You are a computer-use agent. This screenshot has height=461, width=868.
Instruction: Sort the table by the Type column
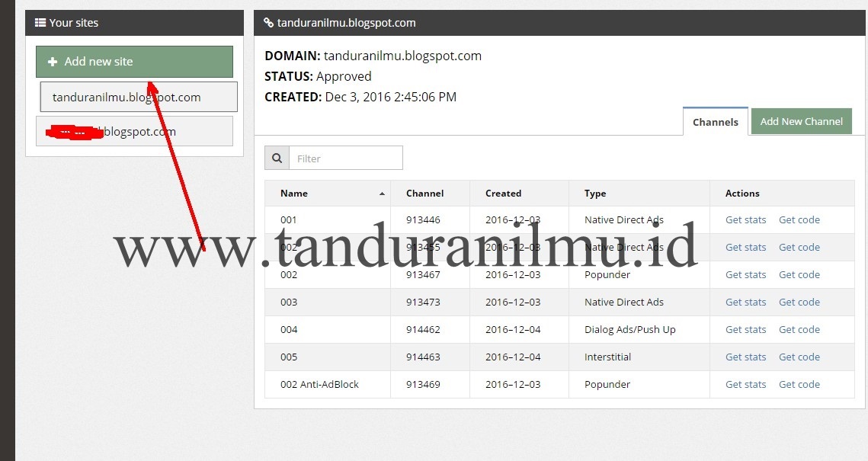click(x=595, y=193)
